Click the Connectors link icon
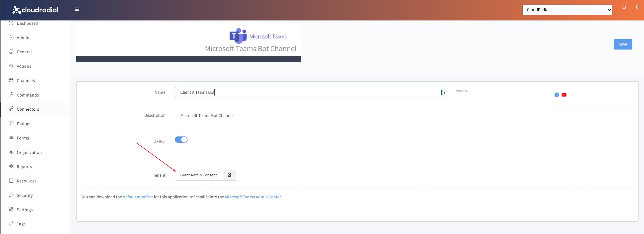644x234 pixels. [11, 109]
